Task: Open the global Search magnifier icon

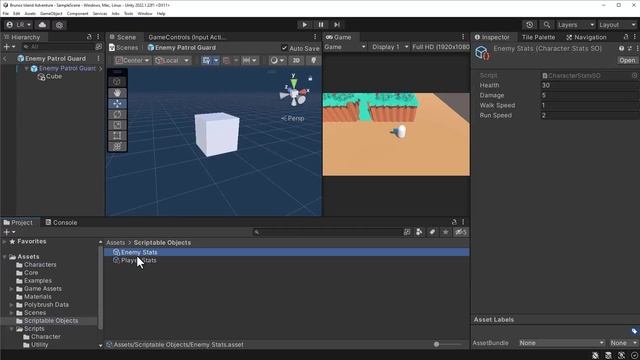Action: (547, 25)
